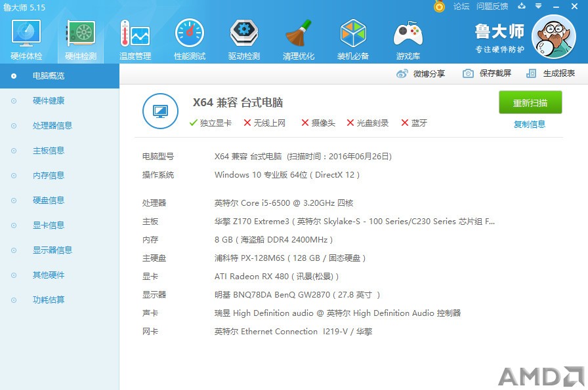Viewport: 588px width, 390px height.
Task: Select 硬件健康 in the sidebar
Action: click(60, 101)
